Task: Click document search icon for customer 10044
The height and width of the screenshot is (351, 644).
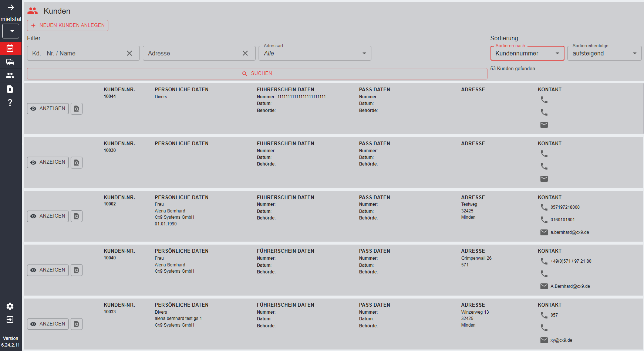Action: [77, 109]
